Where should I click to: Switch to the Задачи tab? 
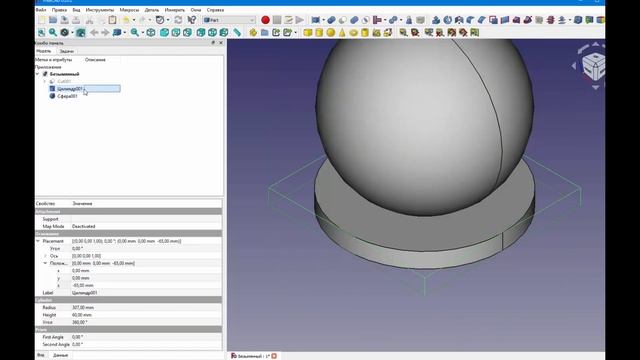[x=67, y=51]
